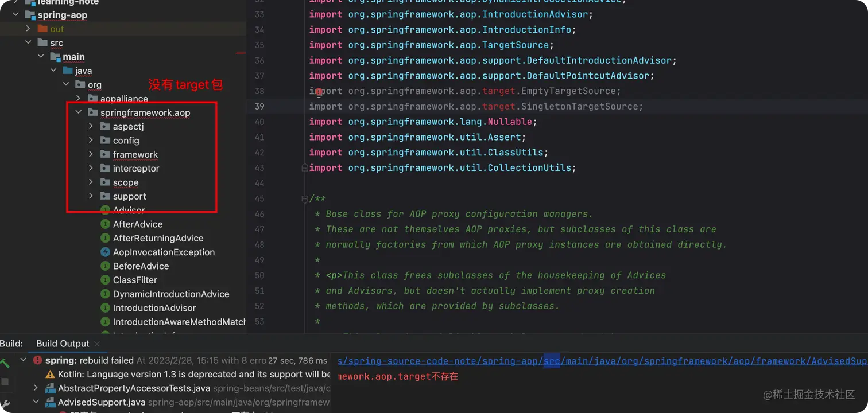Click the red error icon beside spring
Image resolution: width=868 pixels, height=413 pixels.
[38, 360]
